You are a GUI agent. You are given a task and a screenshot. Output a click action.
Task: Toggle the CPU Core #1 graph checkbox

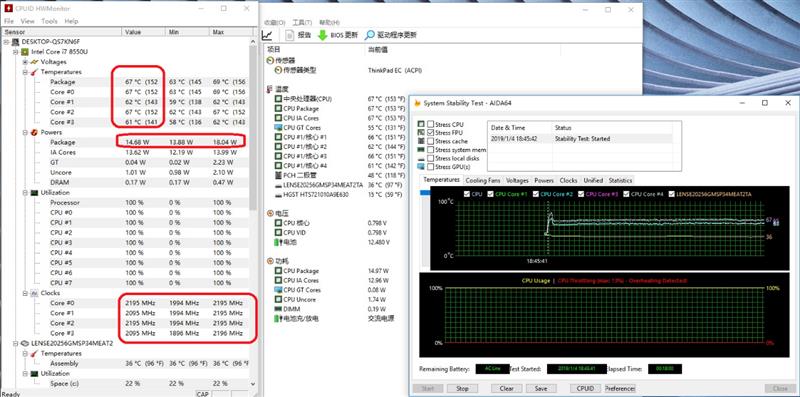[x=491, y=194]
